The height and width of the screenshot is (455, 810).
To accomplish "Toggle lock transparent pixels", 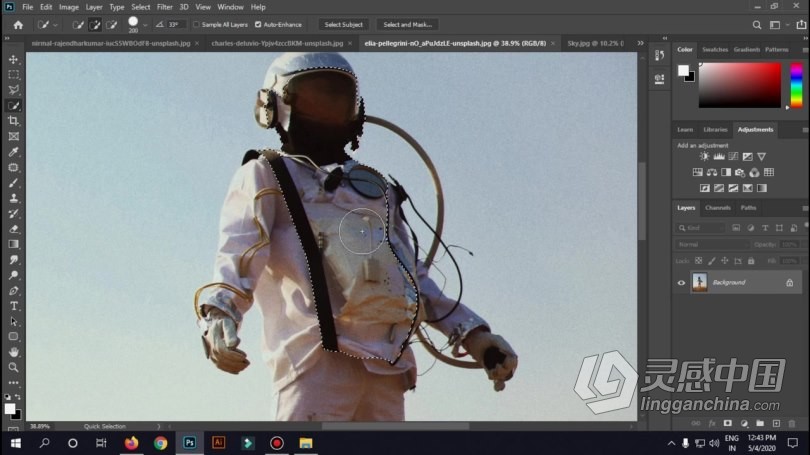I will point(698,261).
